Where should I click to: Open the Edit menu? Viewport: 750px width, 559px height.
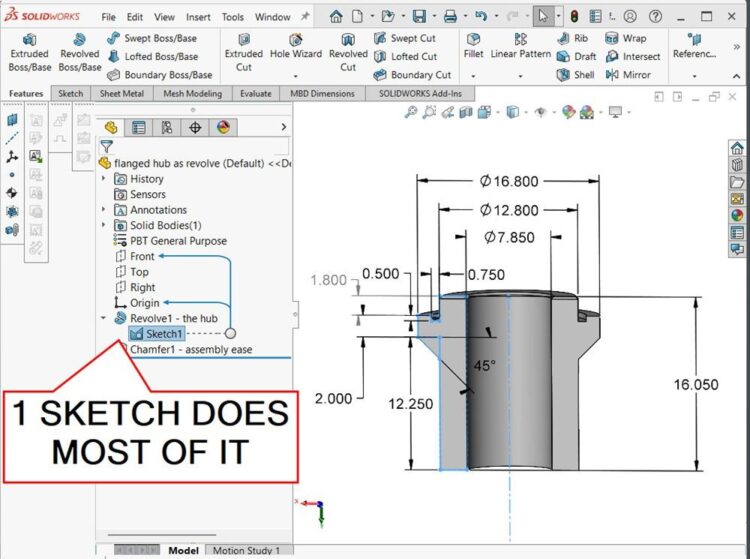134,17
